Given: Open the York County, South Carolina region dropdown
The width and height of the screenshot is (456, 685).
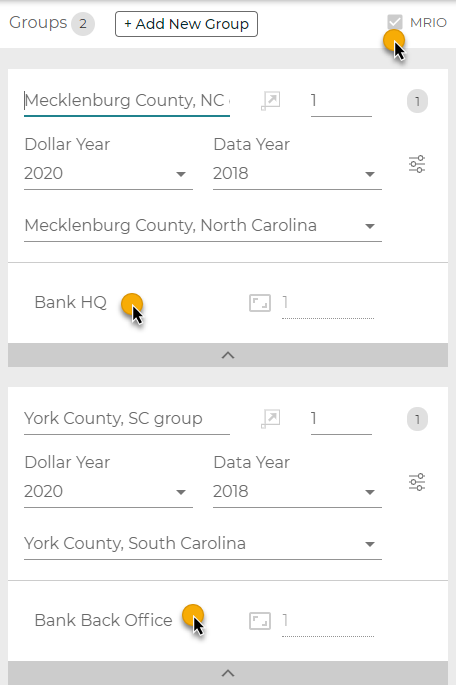Looking at the screenshot, I should 203,544.
